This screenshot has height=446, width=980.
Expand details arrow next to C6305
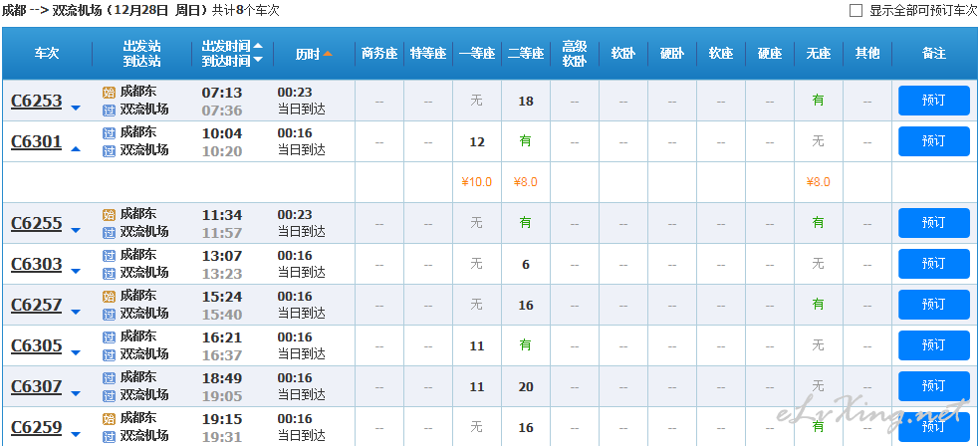click(x=76, y=353)
